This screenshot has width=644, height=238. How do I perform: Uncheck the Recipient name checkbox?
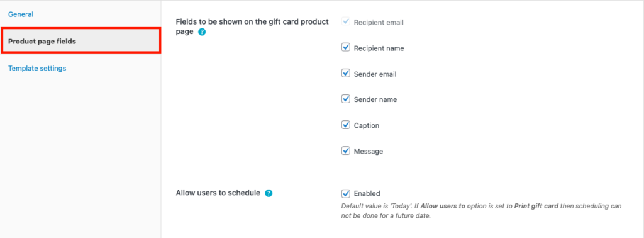coord(345,48)
